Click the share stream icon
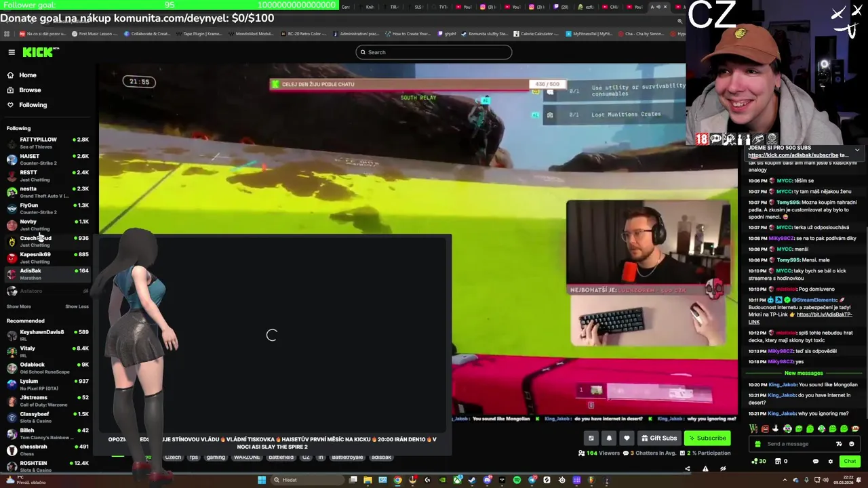The width and height of the screenshot is (868, 488). tap(687, 469)
